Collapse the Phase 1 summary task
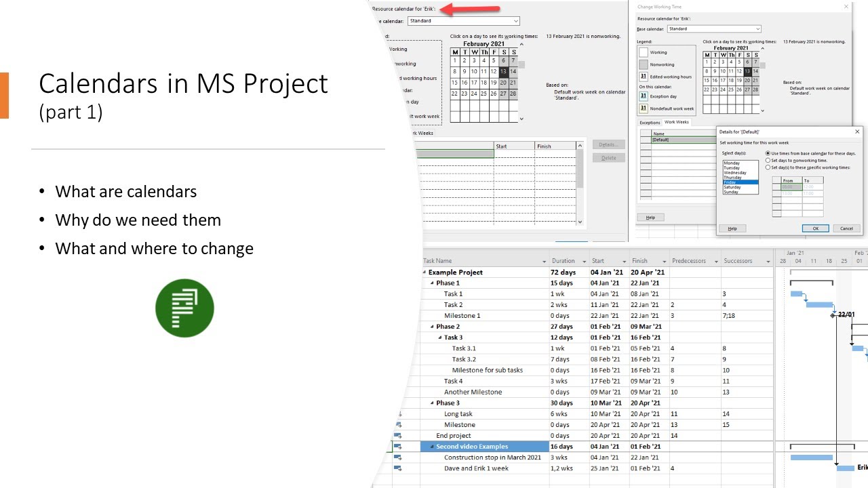This screenshot has width=868, height=488. [x=433, y=283]
